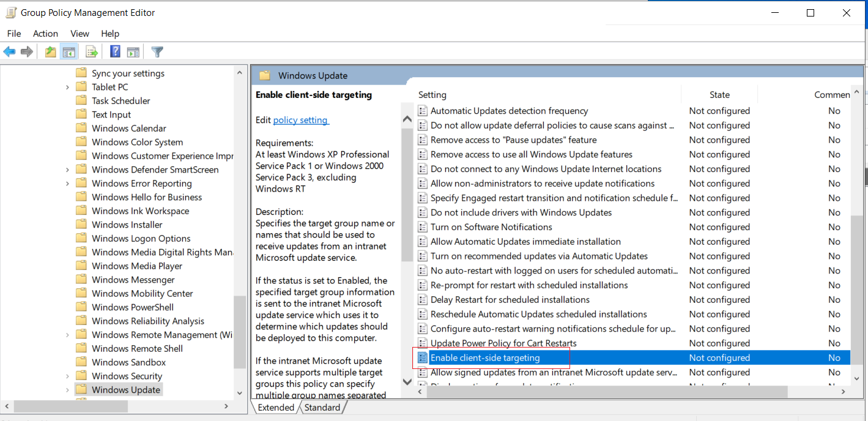Open the Action menu
This screenshot has width=868, height=421.
click(45, 34)
